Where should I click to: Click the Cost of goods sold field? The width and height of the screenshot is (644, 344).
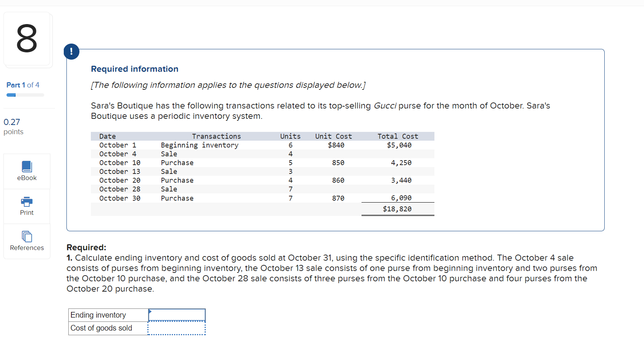click(177, 328)
